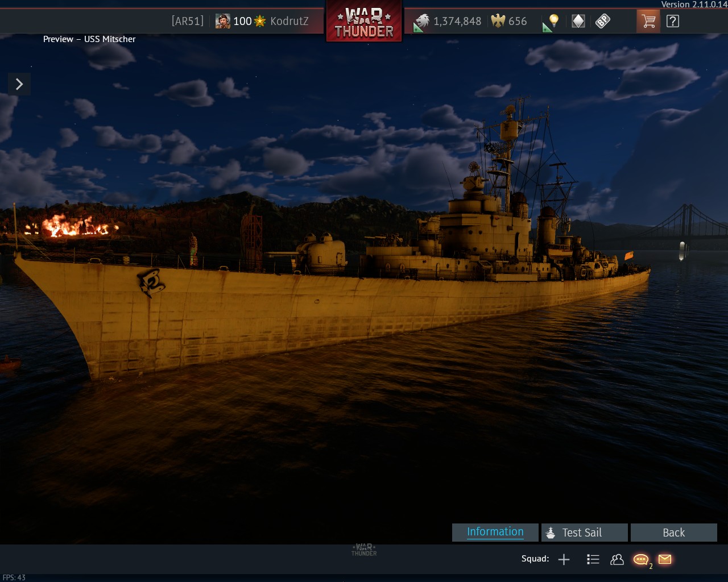Image resolution: width=728 pixels, height=582 pixels.
Task: Open the list icon next to Squad
Action: click(x=593, y=560)
